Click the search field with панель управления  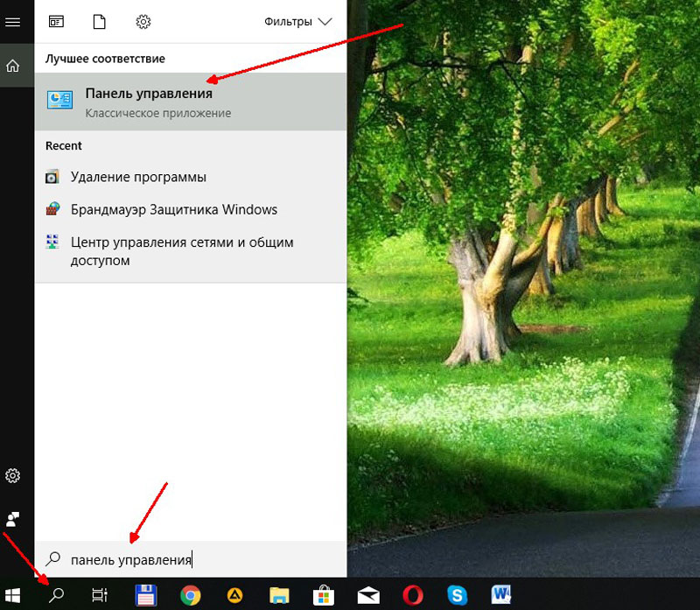[x=191, y=559]
